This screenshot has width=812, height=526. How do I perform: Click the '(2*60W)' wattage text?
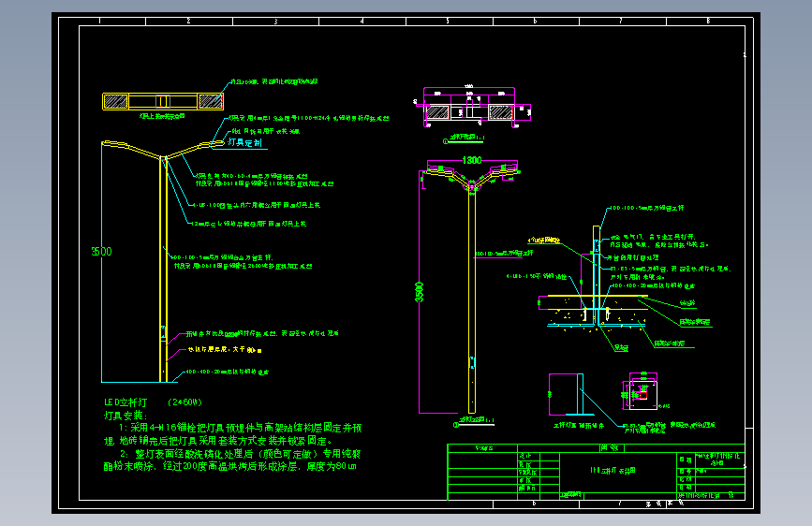(185, 402)
